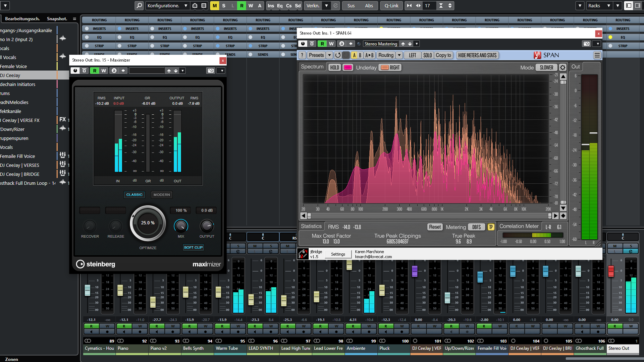Viewport: 644px width, 362px height.
Task: Toggle SPAN spectrum HOLD
Action: [x=334, y=67]
